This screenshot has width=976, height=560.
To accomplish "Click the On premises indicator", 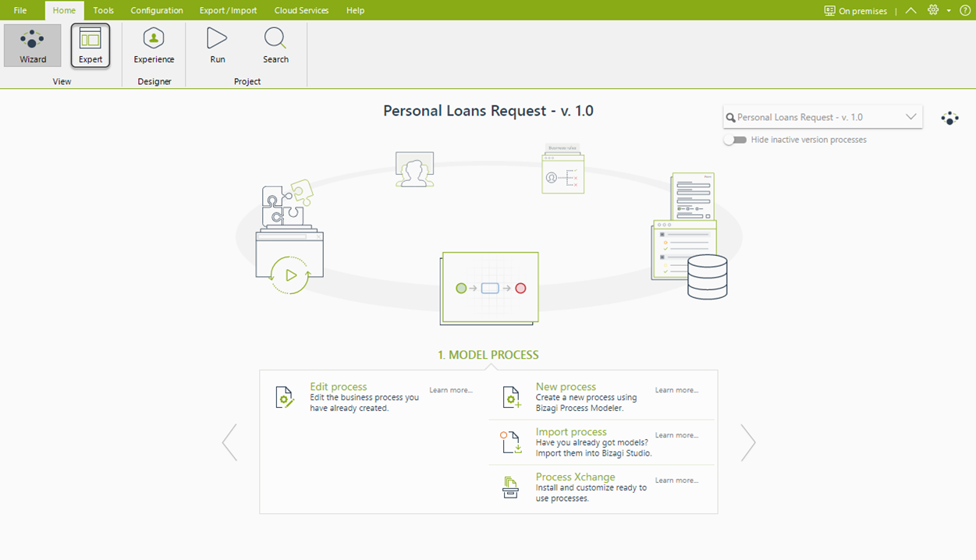I will click(x=856, y=11).
